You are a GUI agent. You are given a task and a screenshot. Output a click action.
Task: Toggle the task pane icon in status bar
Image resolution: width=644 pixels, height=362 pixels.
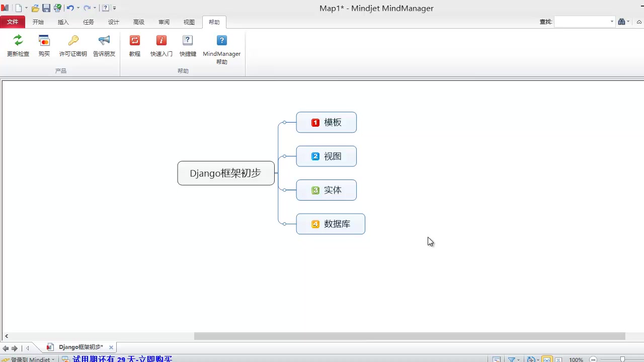click(497, 359)
